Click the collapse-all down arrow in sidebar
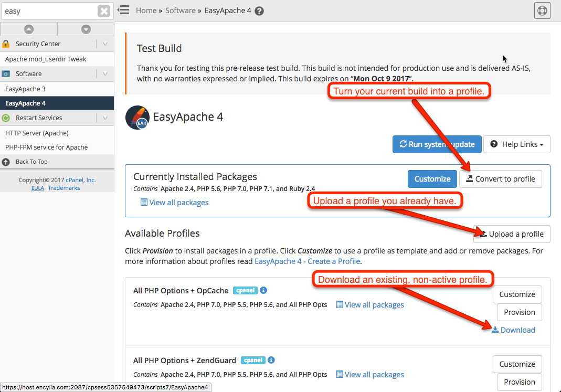The height and width of the screenshot is (392, 561). (86, 29)
